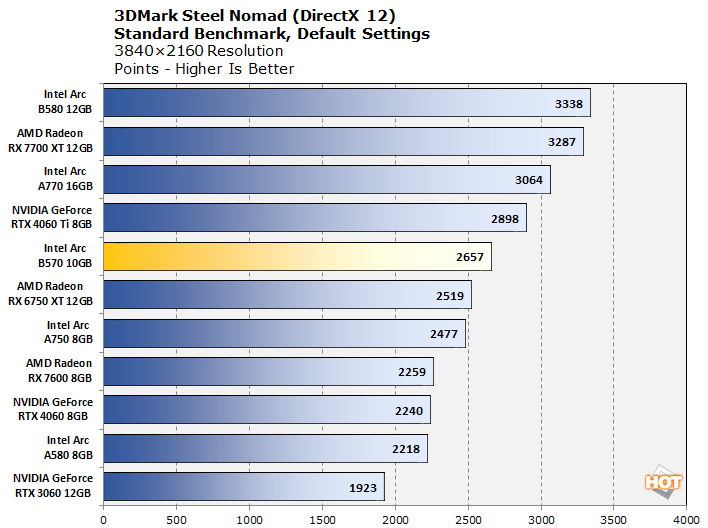Click the 3500 axis tick label
The height and width of the screenshot is (528, 708).
click(x=613, y=520)
